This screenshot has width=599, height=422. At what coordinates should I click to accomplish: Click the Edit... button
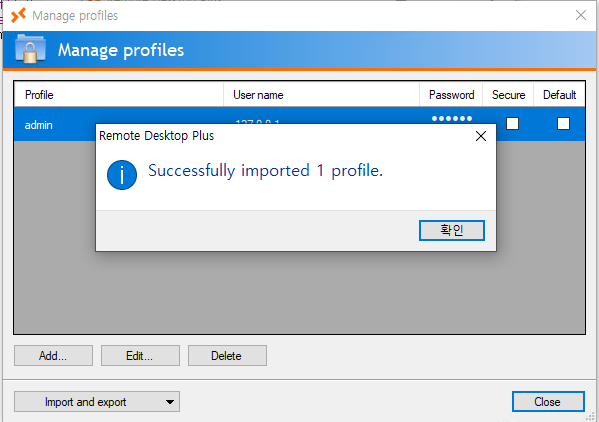pyautogui.click(x=140, y=356)
